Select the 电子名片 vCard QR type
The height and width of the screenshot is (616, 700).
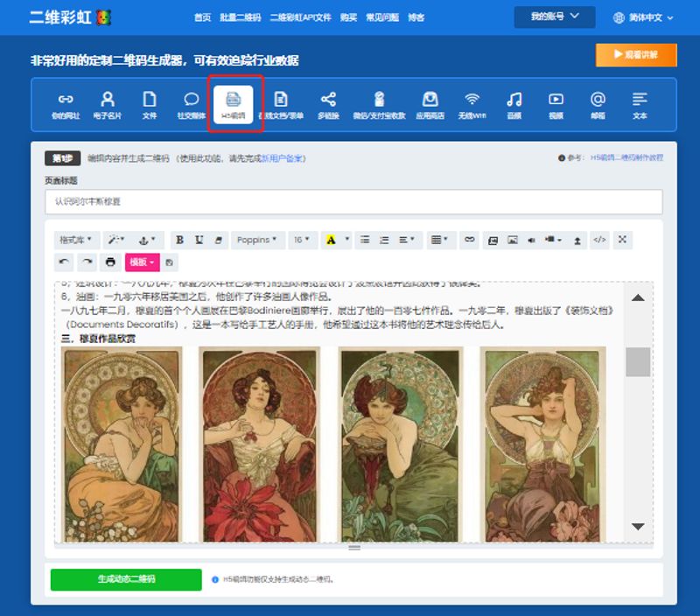click(107, 104)
